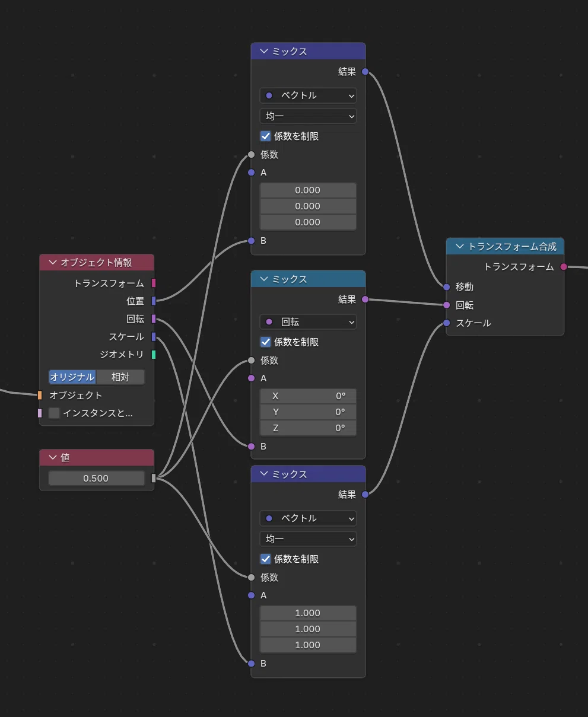Collapse the トランスフォーム合成 node chevron

point(459,247)
